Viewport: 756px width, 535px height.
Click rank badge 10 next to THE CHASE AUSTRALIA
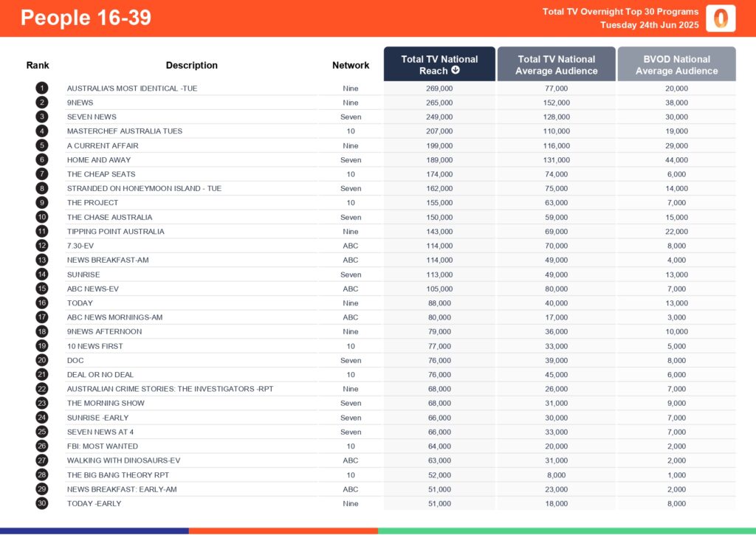pyautogui.click(x=42, y=217)
